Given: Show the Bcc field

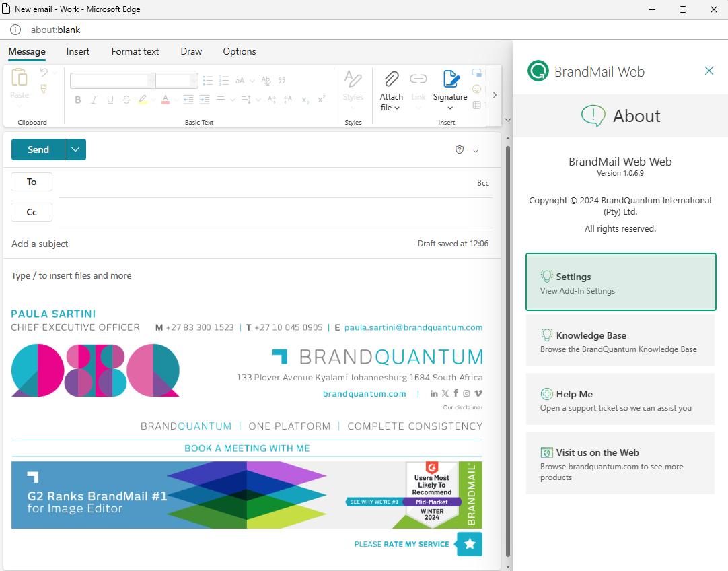Looking at the screenshot, I should coord(483,183).
